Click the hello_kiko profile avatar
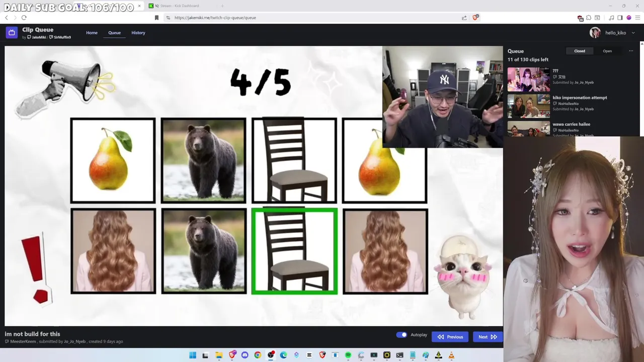 tap(595, 33)
